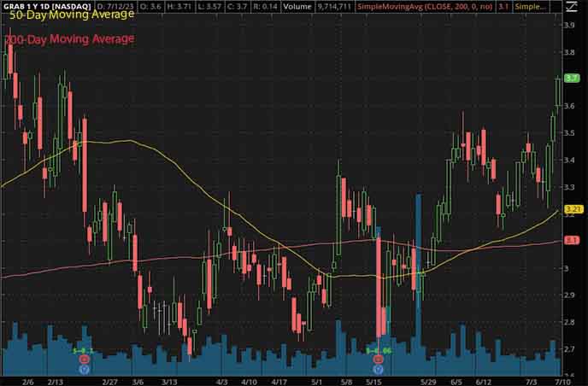Click the D: 7/12/23 date readout
The width and height of the screenshot is (588, 386).
pyautogui.click(x=115, y=6)
